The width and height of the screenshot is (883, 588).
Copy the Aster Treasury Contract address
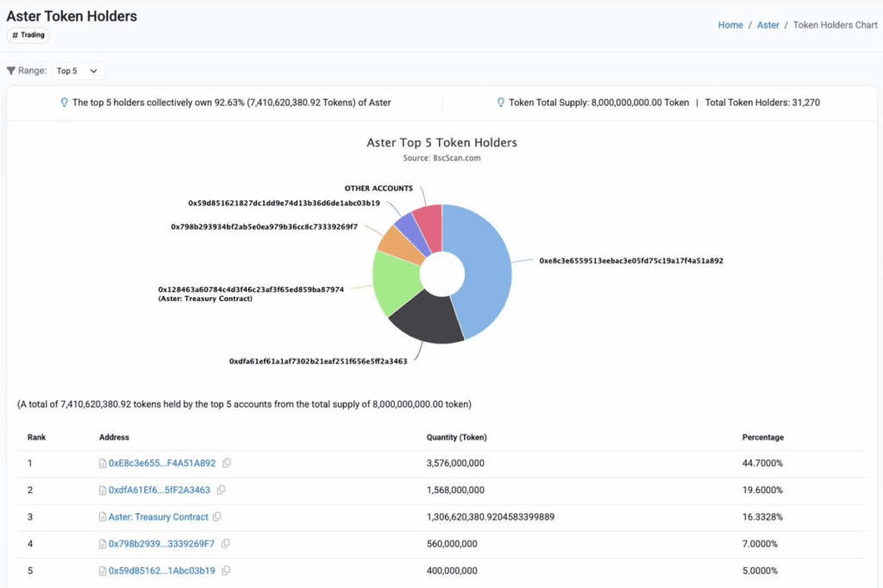(216, 516)
